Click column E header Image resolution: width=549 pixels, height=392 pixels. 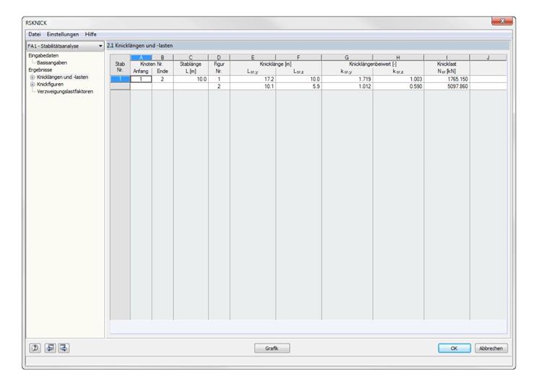pyautogui.click(x=253, y=58)
